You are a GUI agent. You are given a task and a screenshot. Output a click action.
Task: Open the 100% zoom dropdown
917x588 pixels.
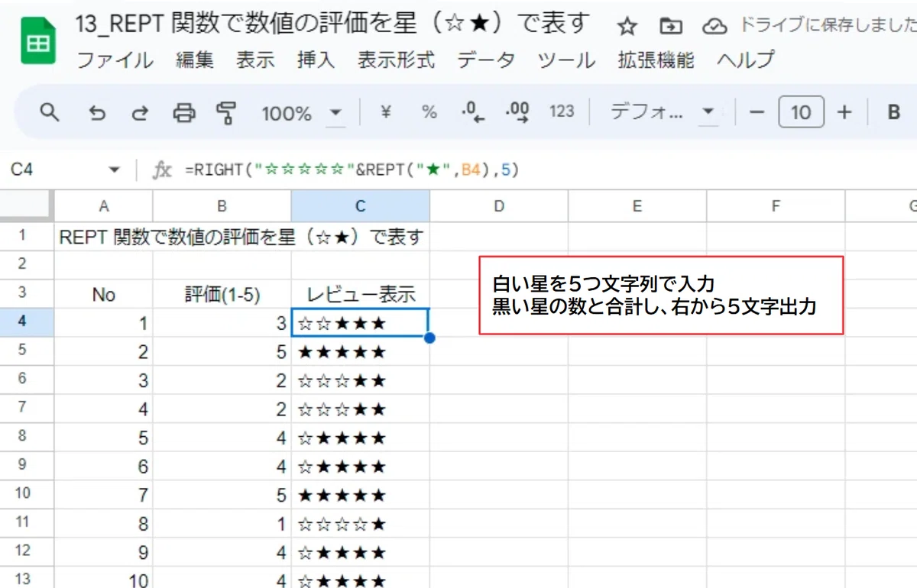point(303,113)
